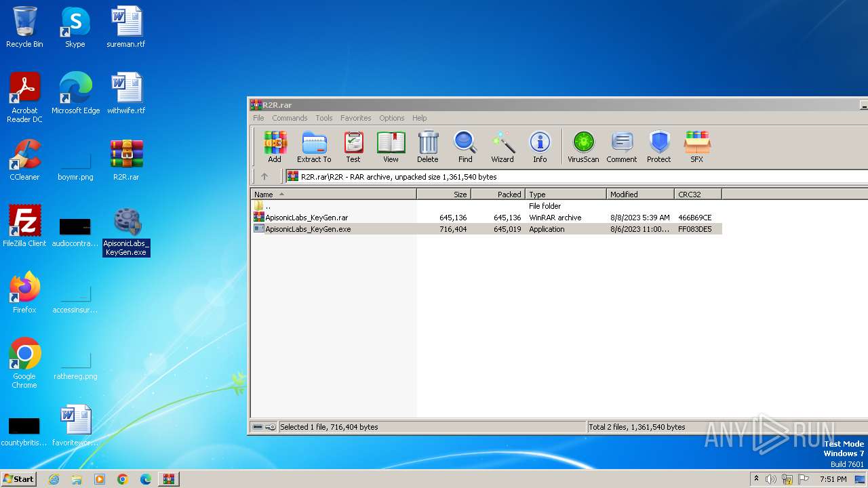Click the Add toolbar icon in WinRAR
Image resolution: width=868 pixels, height=488 pixels.
point(275,146)
